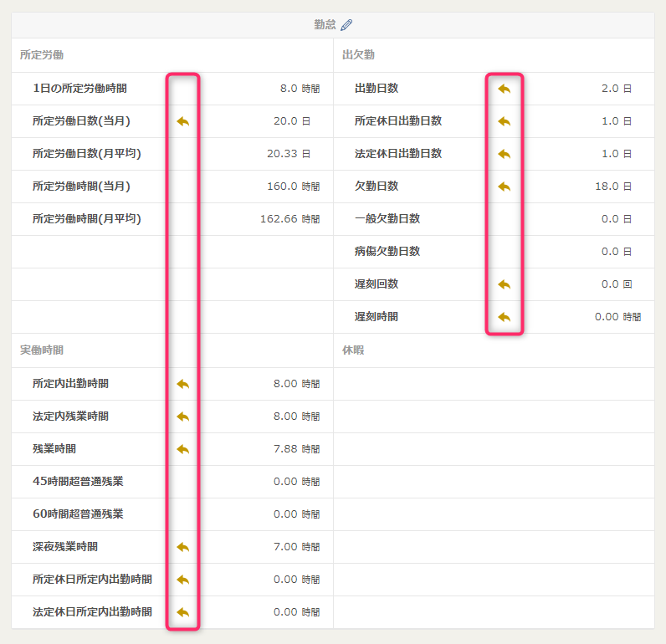Click the revert arrow for 所定休日出勤日数

click(504, 121)
